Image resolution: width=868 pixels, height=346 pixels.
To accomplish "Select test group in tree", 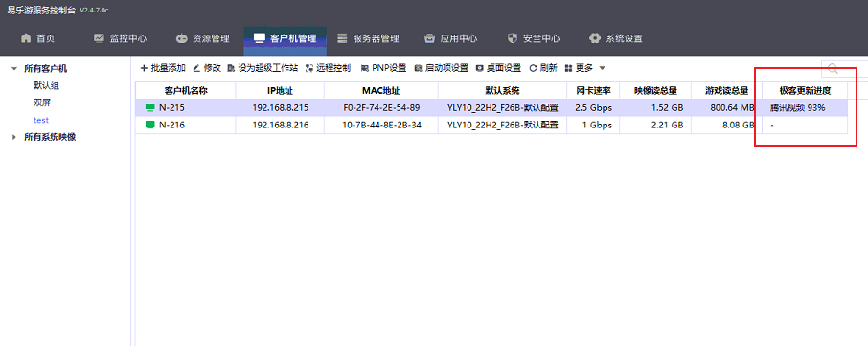I will coord(41,120).
